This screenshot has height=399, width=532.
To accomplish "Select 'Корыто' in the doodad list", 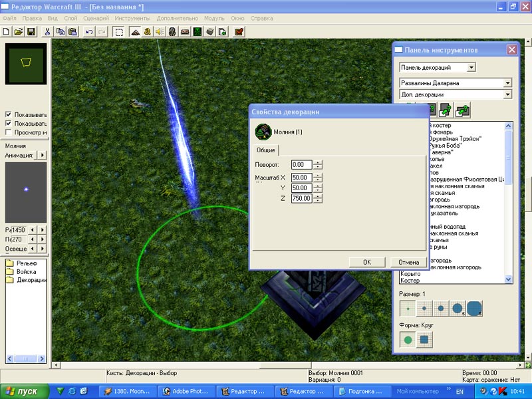I will (x=410, y=274).
